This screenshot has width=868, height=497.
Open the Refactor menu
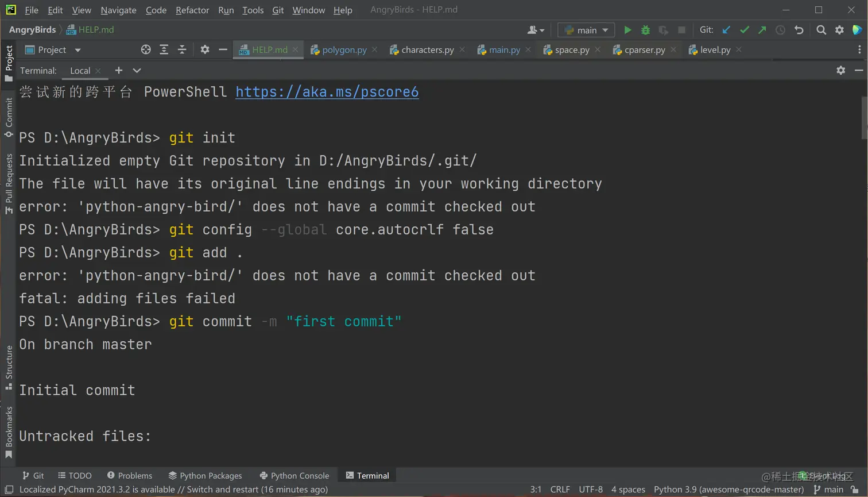pos(192,10)
